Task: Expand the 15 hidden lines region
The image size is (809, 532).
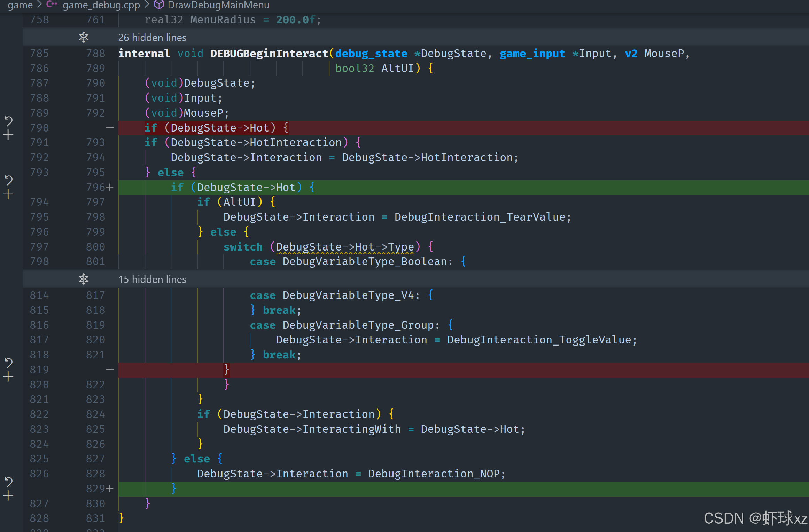Action: [152, 279]
